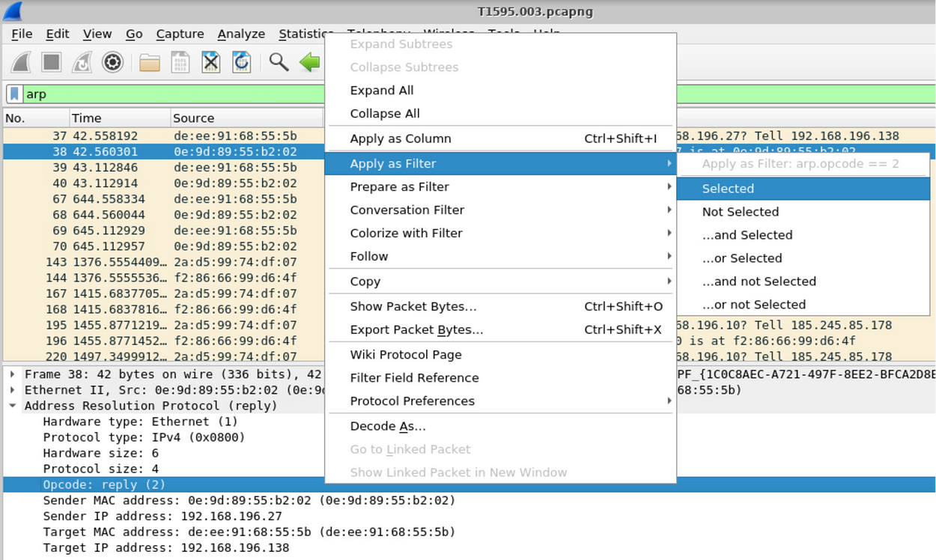Select packet 40 at time 43.112914
The image size is (936, 560).
point(163,183)
